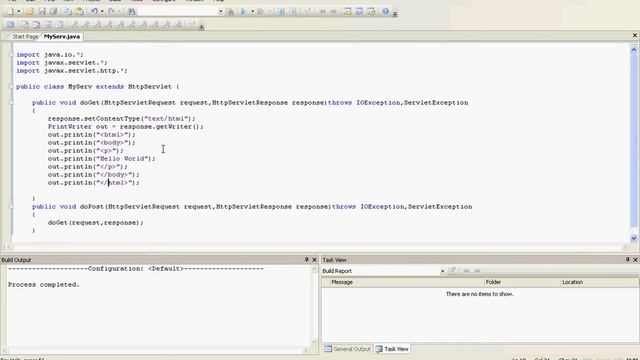The width and height of the screenshot is (640, 360).
Task: Click the Undo arrow icon
Action: pyautogui.click(x=94, y=11)
